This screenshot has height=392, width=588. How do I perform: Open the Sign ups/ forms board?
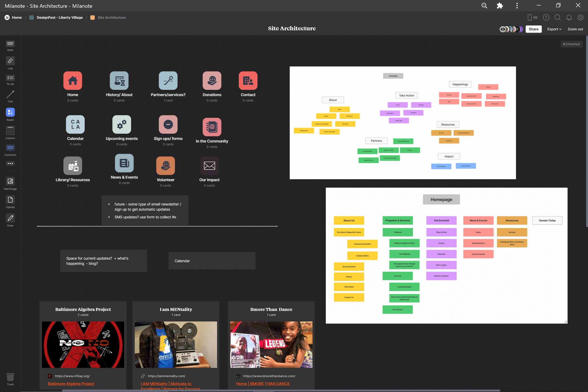pos(168,124)
